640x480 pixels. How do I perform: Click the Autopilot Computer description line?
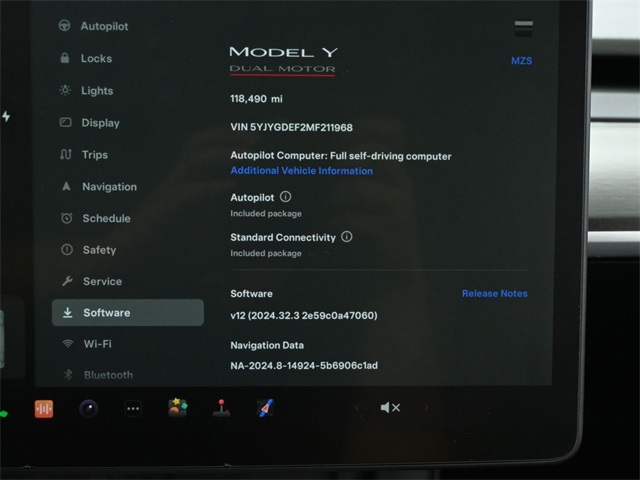click(x=341, y=156)
